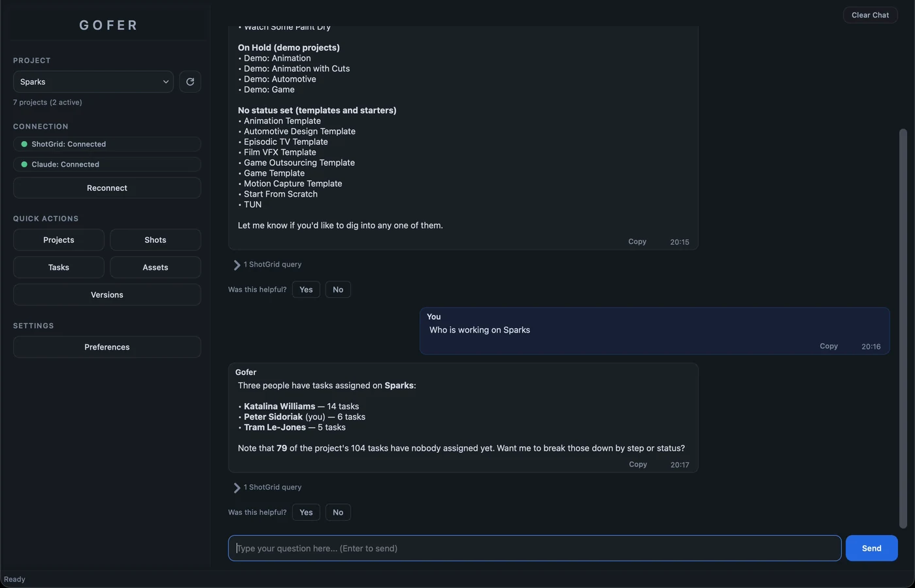The width and height of the screenshot is (915, 588).
Task: Click the Reconnect button
Action: pyautogui.click(x=107, y=188)
